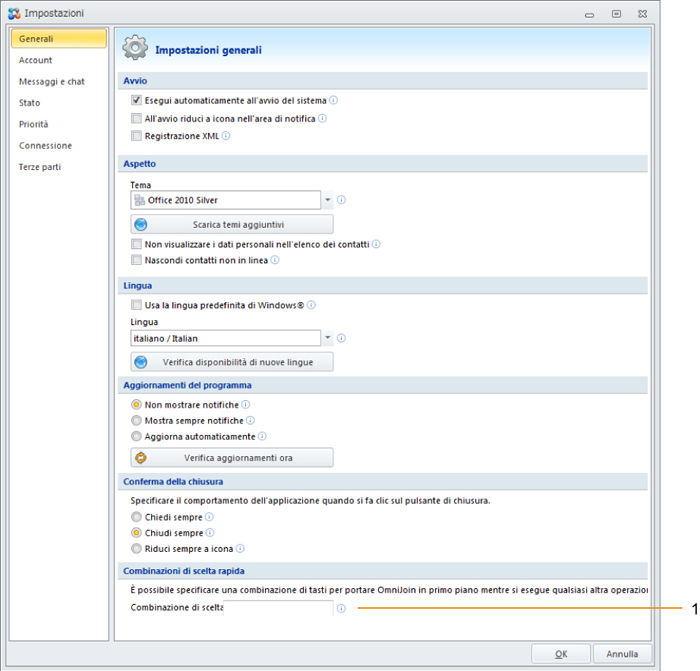This screenshot has height=671, width=700.
Task: Click Verifica aggiornamenti ora button
Action: click(232, 458)
